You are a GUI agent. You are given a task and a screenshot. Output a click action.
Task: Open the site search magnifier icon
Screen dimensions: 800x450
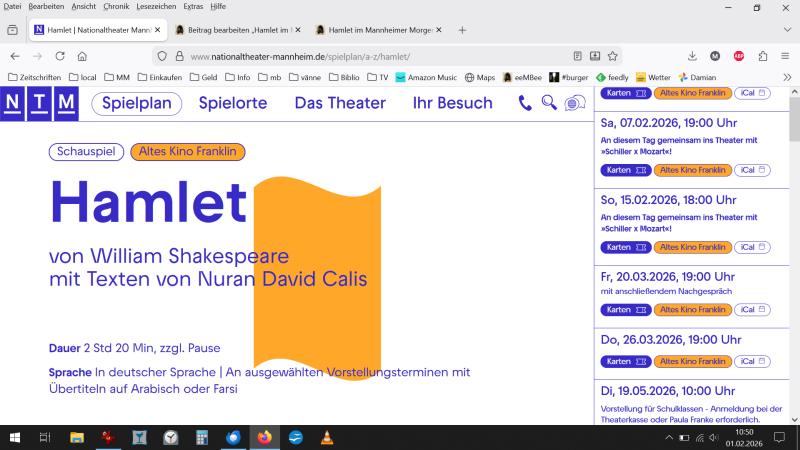(x=548, y=102)
